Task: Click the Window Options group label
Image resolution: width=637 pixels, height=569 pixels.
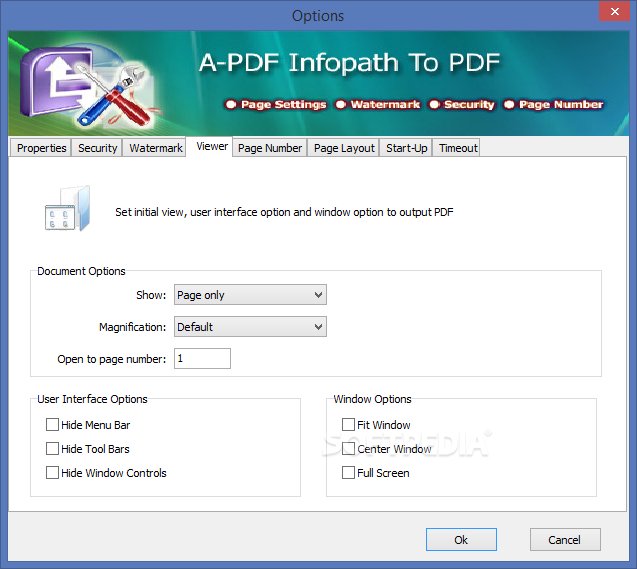Action: (x=373, y=399)
